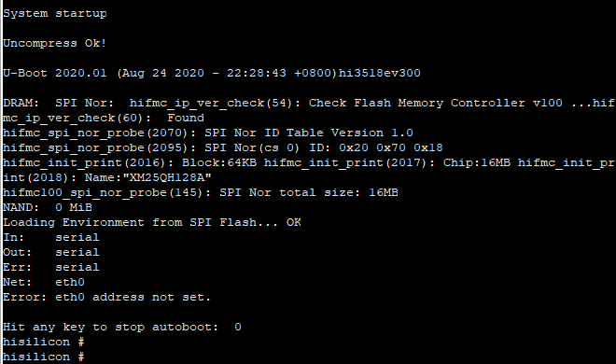
Task: Click the flash ID '0x20 0x70 0x18' text
Action: coord(390,147)
